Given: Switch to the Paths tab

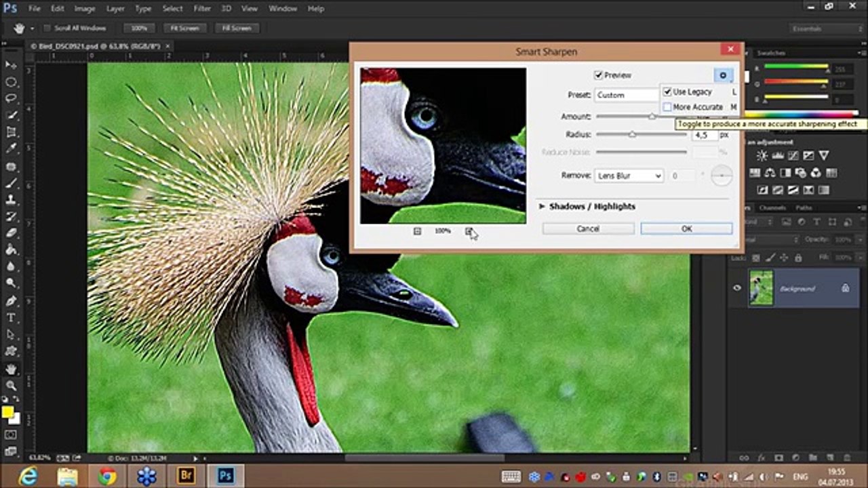Looking at the screenshot, I should pyautogui.click(x=804, y=207).
